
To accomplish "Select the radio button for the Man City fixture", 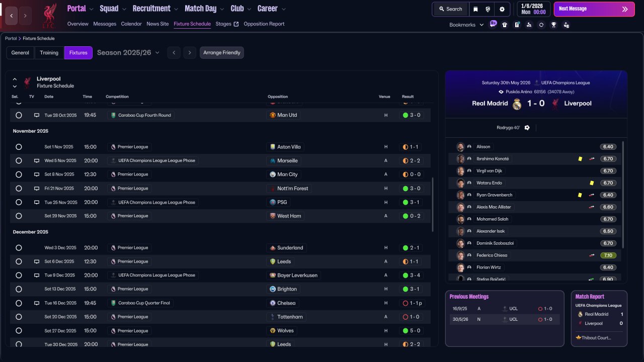I will [19, 174].
